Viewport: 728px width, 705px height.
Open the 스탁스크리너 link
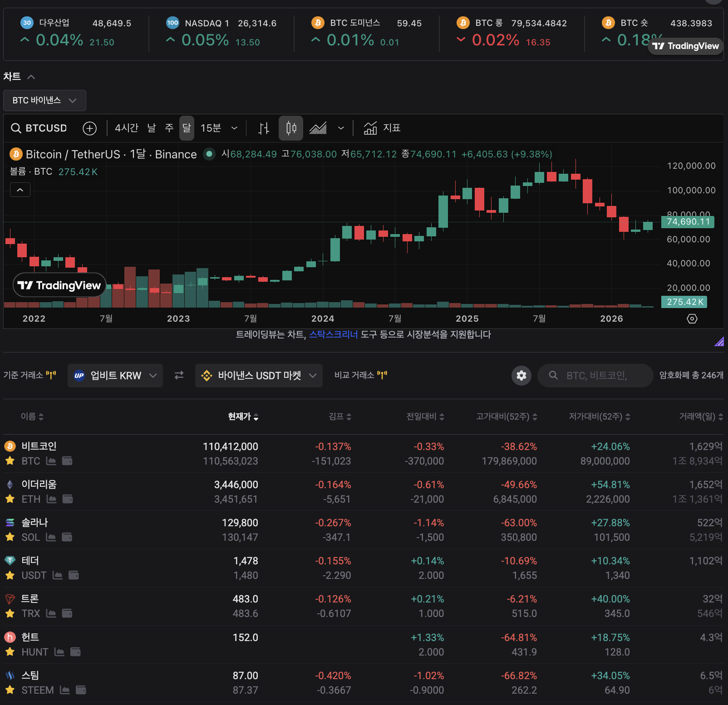334,335
